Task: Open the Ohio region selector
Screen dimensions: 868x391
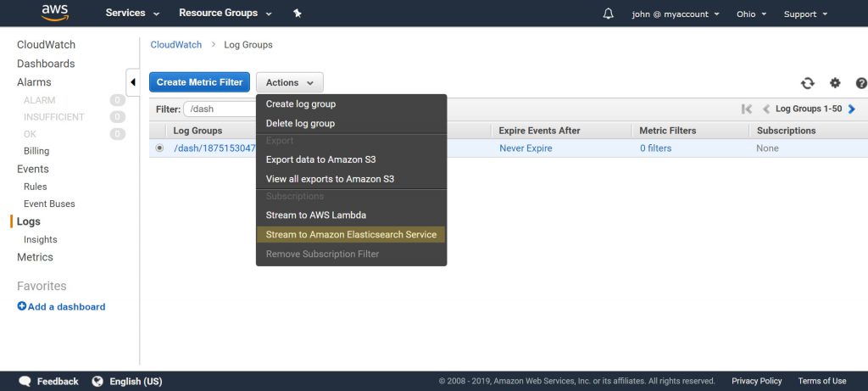Action: [x=751, y=14]
